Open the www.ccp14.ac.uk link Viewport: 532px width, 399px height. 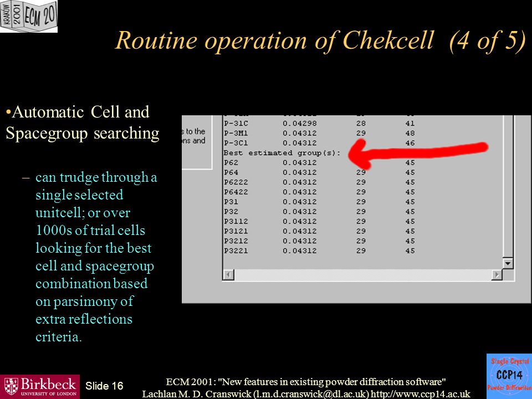(x=421, y=394)
